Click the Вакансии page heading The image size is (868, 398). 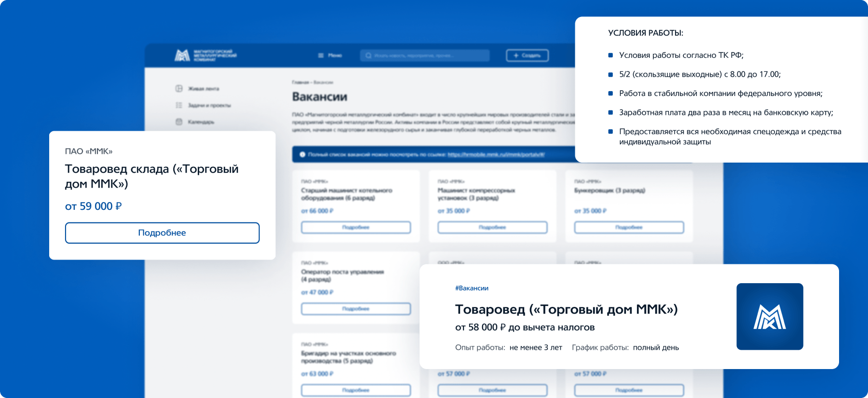[x=320, y=97]
